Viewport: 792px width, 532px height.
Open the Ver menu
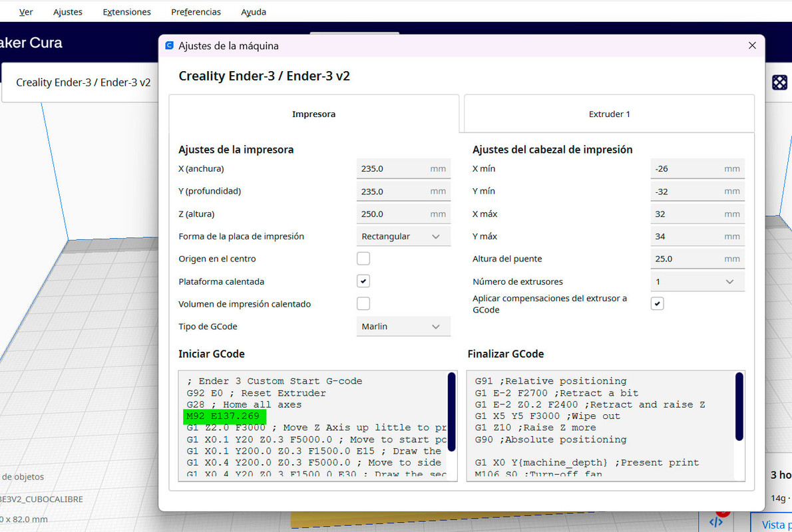click(26, 11)
